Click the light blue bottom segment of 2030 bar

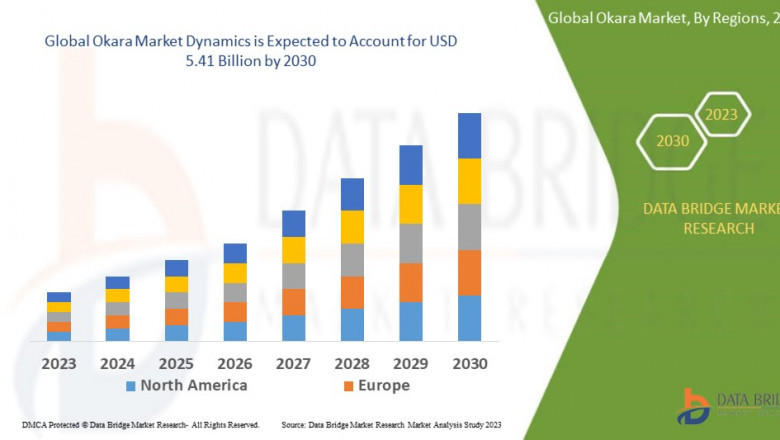470,318
